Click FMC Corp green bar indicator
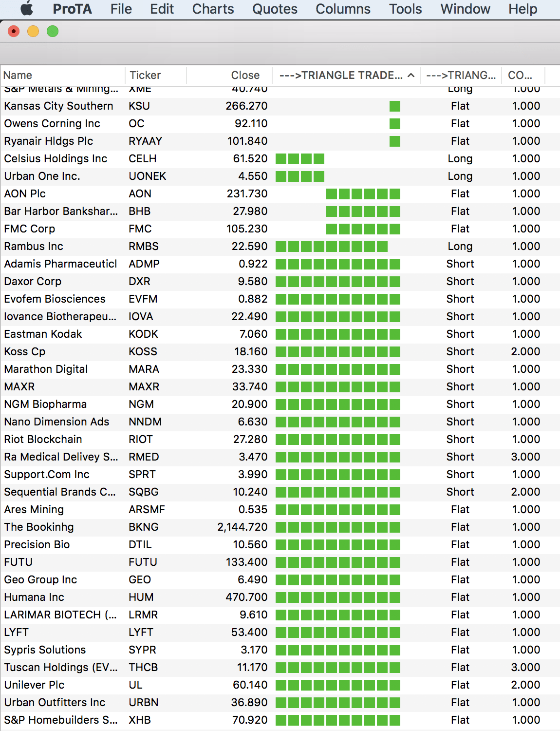 point(363,229)
